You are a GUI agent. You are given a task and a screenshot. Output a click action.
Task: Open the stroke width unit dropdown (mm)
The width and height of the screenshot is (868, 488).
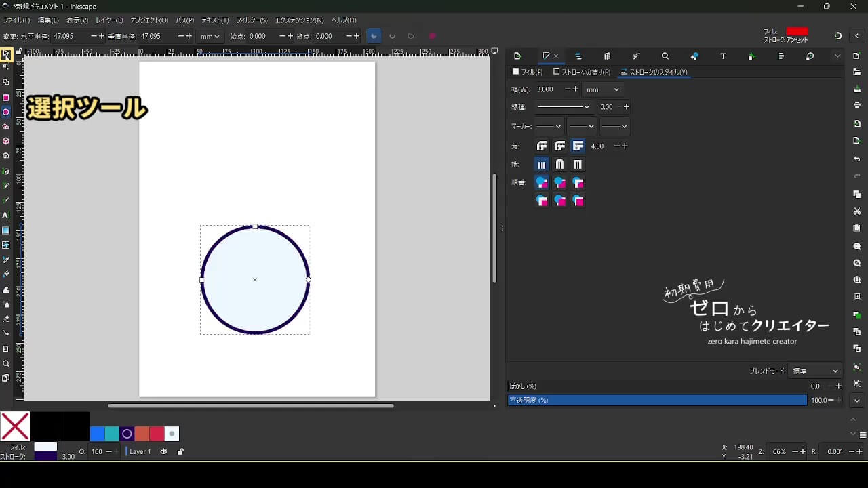(x=603, y=89)
